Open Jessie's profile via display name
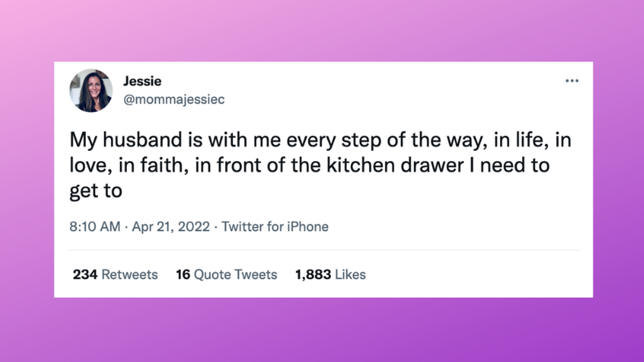The image size is (644, 362). coord(142,81)
